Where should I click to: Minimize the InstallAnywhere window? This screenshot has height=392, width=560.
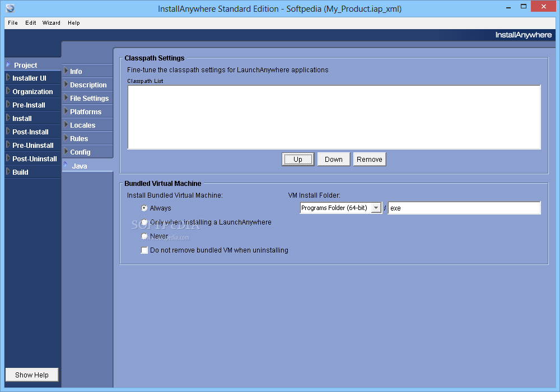508,7
